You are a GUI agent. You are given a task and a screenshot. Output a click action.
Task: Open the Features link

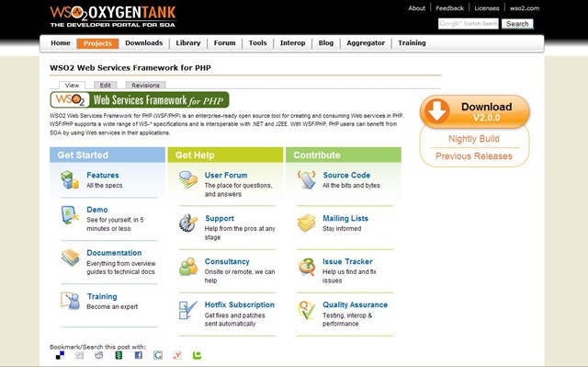(x=103, y=175)
